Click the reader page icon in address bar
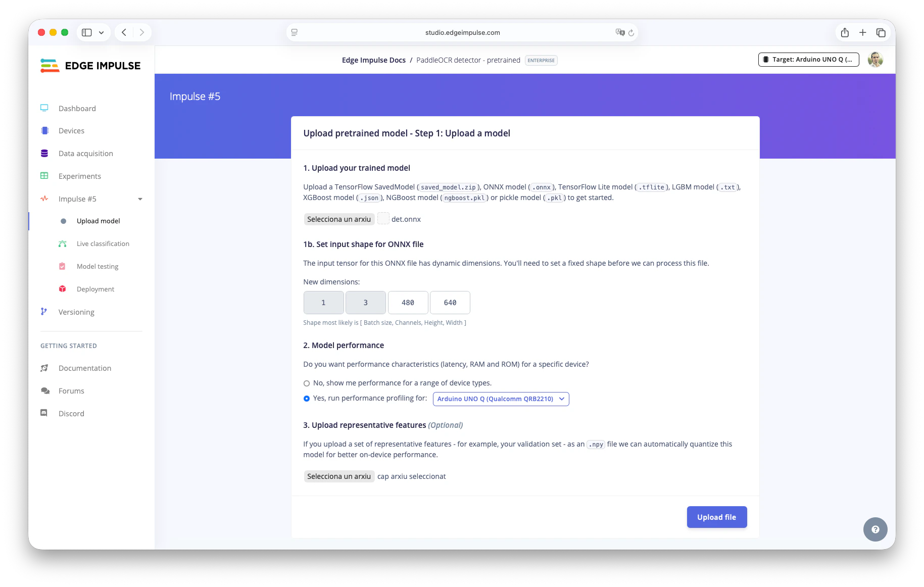The height and width of the screenshot is (587, 924). coord(295,32)
